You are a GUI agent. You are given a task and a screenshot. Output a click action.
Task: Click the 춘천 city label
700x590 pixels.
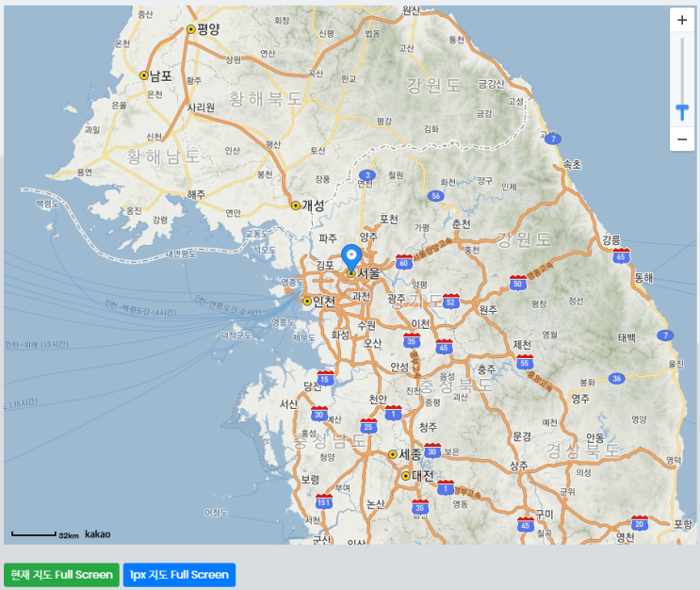pyautogui.click(x=461, y=223)
